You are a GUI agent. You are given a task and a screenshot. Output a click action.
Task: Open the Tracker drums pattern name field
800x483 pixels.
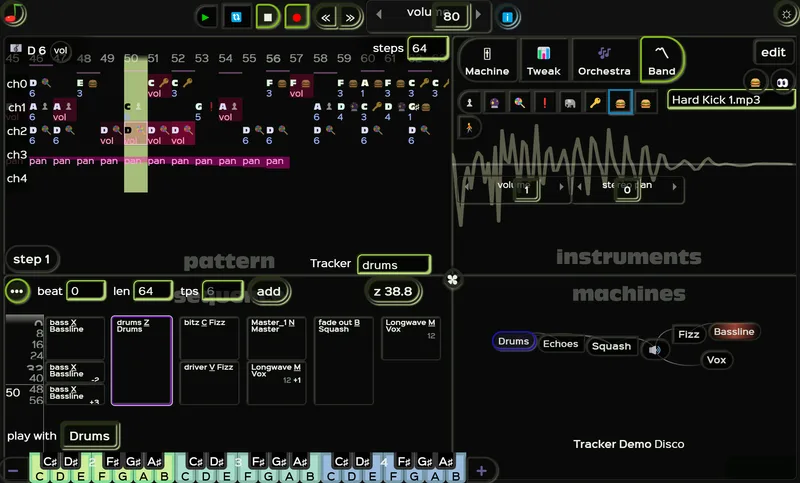pyautogui.click(x=394, y=265)
